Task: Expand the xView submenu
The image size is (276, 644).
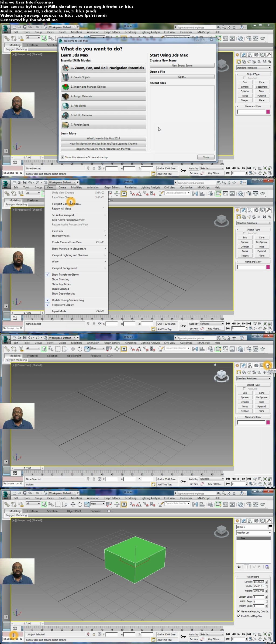Action: (77, 262)
